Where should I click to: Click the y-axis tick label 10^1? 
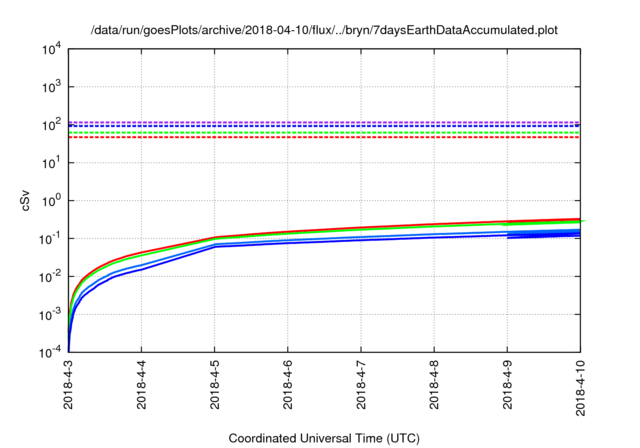coord(51,162)
